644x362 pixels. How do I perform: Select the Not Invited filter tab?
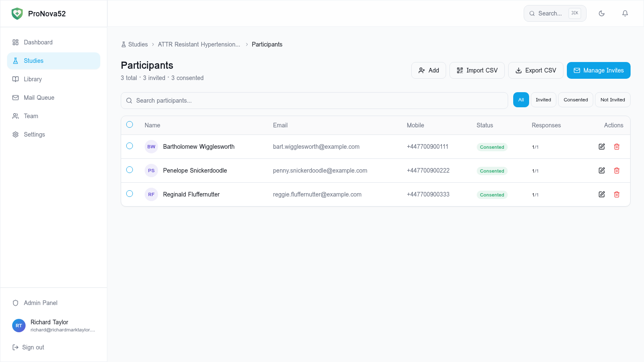pos(613,100)
